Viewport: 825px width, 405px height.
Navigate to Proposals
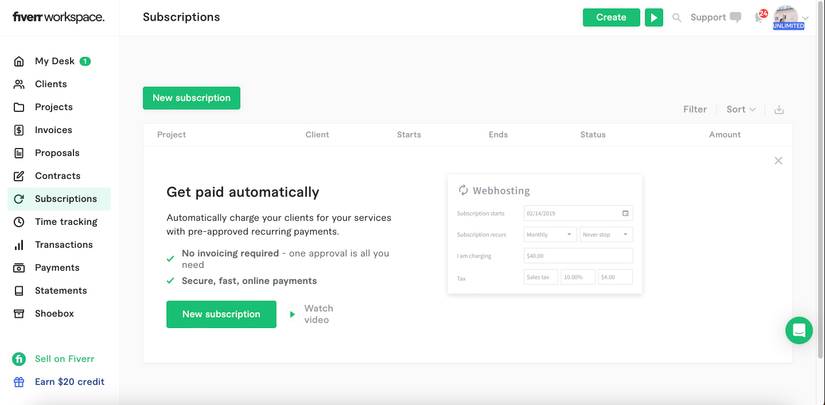click(57, 153)
